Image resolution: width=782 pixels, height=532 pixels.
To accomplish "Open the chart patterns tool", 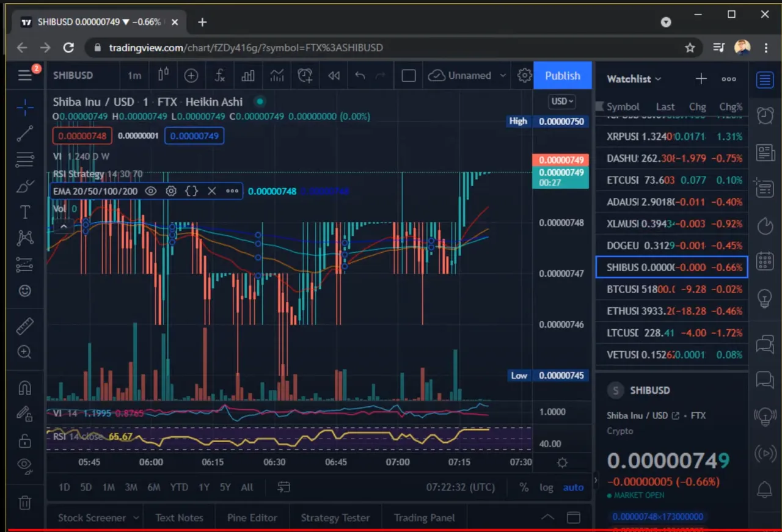I will (x=25, y=238).
